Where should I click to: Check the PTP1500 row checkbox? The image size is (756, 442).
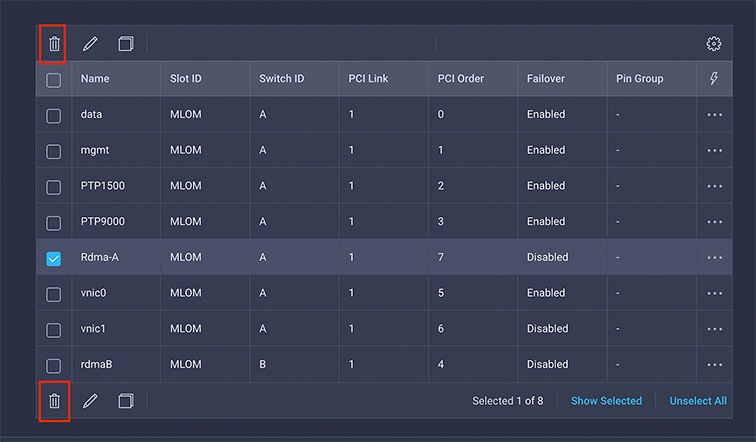(54, 187)
